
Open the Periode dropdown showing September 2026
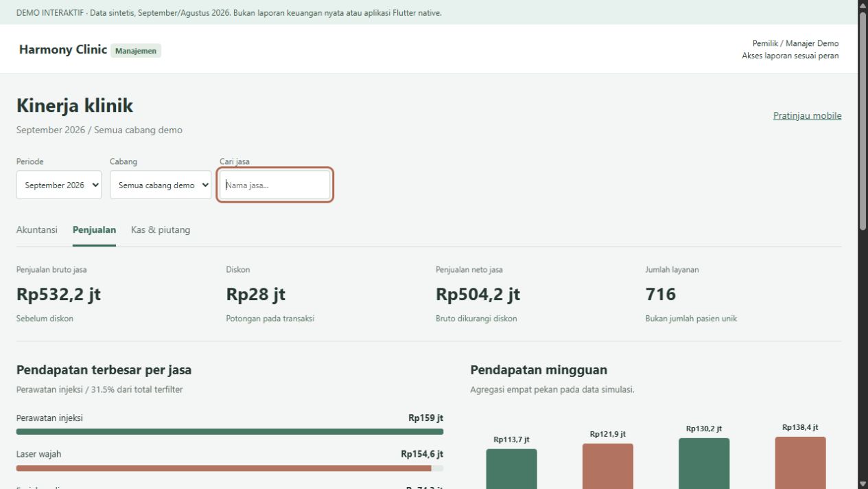(59, 185)
